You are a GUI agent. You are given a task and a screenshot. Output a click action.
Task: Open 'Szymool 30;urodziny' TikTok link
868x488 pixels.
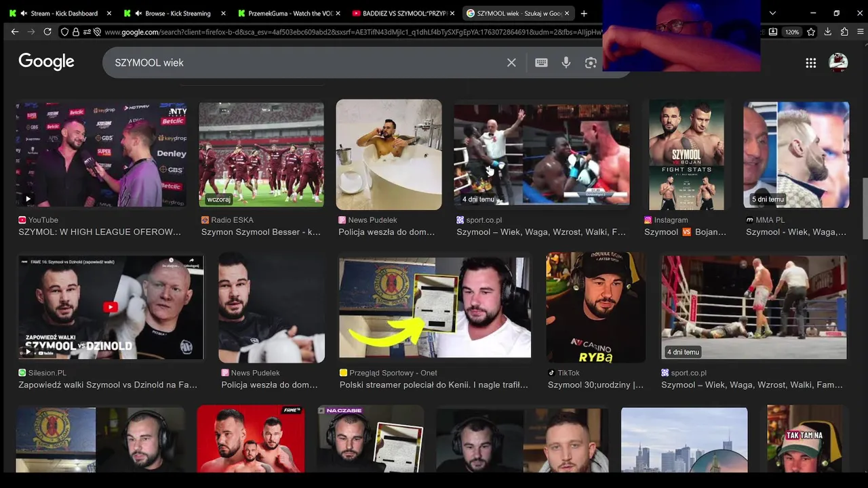tap(596, 385)
